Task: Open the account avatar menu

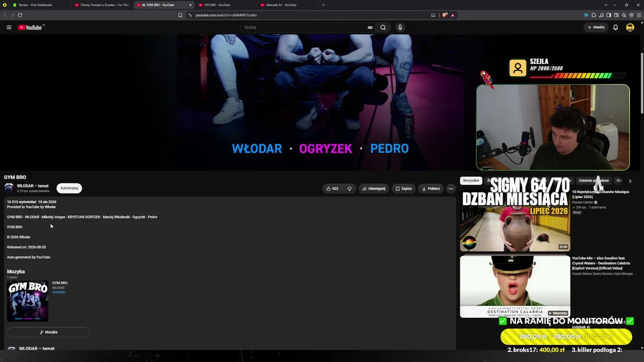Action: pos(630,27)
